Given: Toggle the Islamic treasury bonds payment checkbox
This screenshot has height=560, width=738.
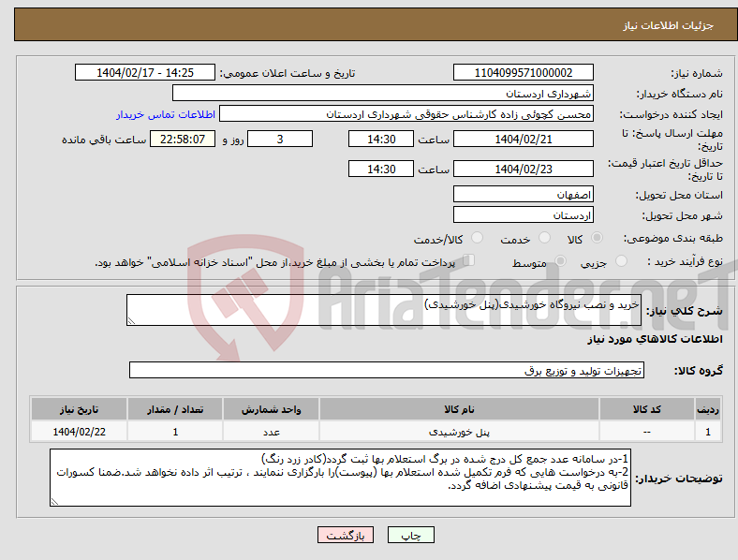Looking at the screenshot, I should [x=469, y=260].
